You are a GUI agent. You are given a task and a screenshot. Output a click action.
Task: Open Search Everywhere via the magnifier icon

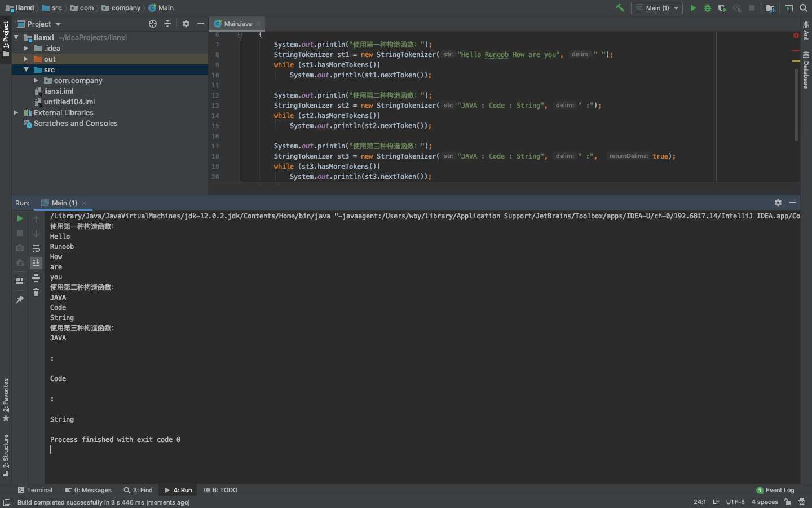[804, 8]
